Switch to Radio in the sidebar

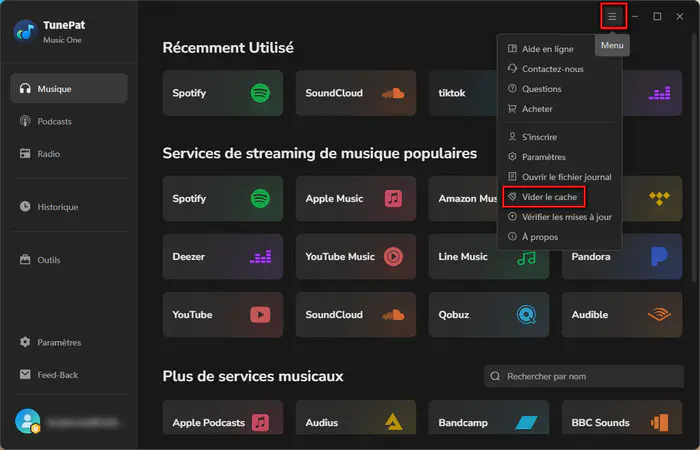tap(69, 154)
